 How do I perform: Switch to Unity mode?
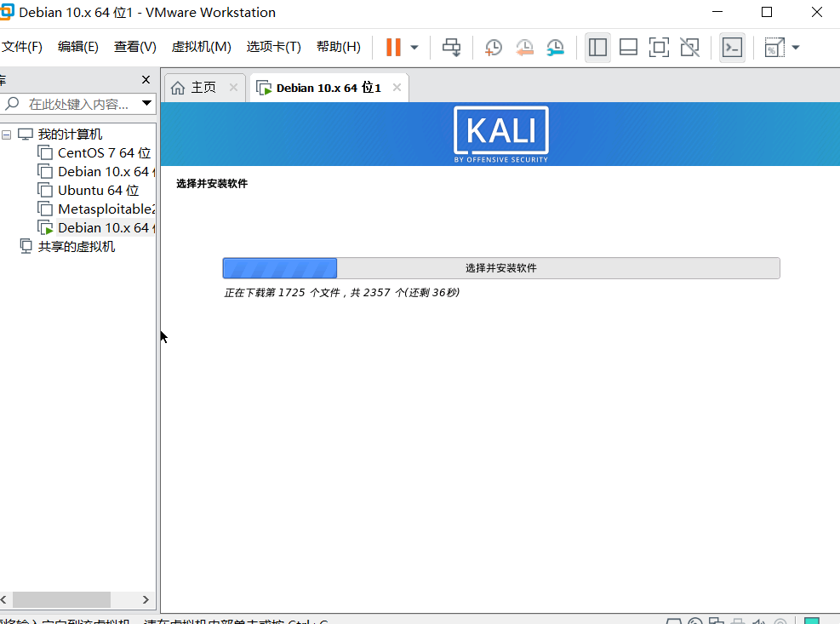(690, 47)
